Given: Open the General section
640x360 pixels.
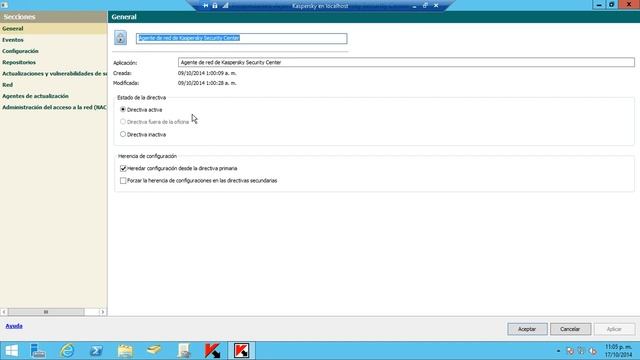Looking at the screenshot, I should click(53, 29).
